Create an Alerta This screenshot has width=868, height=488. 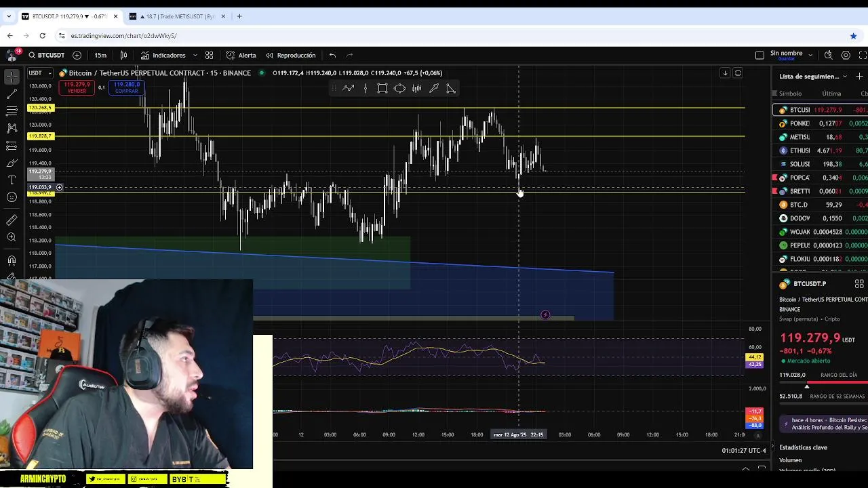coord(241,56)
